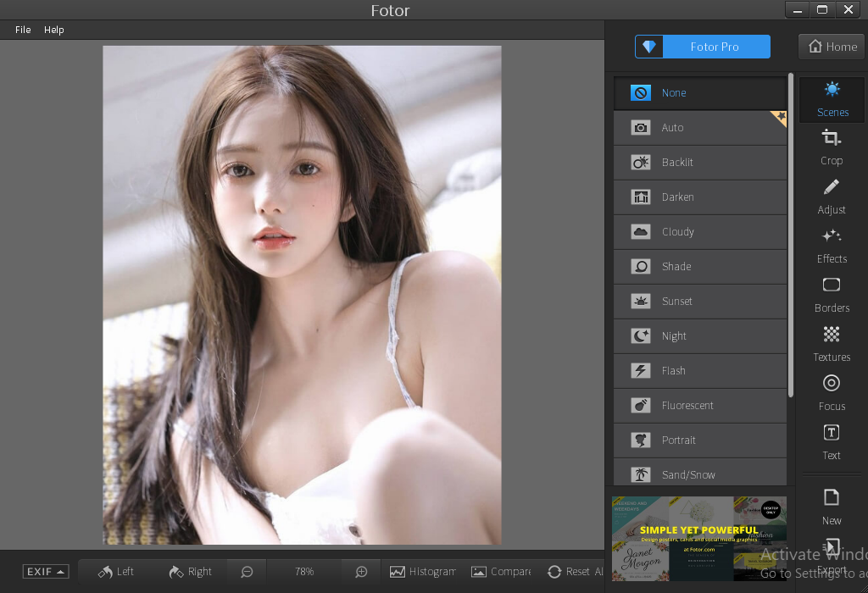Toggle the Histogram display
868x593 pixels.
pyautogui.click(x=422, y=572)
